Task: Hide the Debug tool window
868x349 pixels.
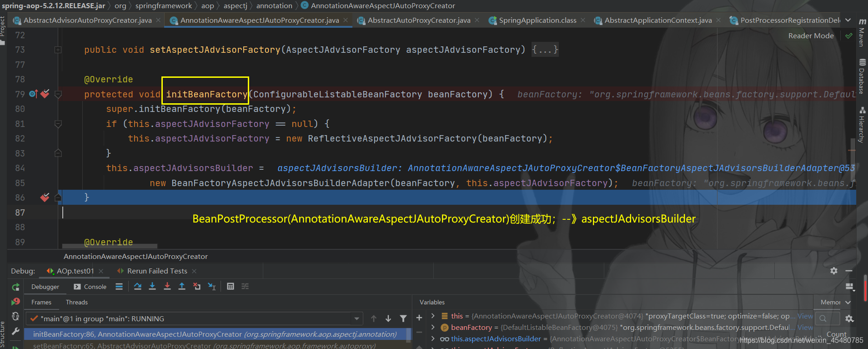Action: (x=849, y=271)
